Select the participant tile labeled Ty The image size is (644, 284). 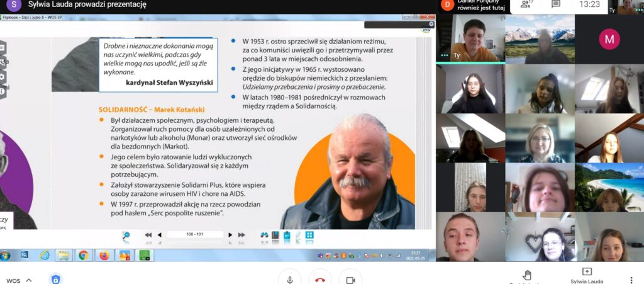click(x=470, y=38)
